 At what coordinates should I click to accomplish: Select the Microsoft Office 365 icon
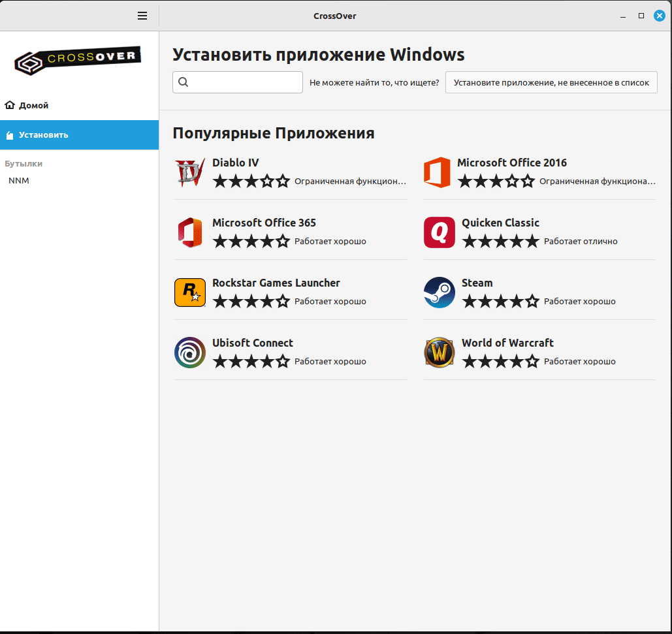click(x=190, y=232)
